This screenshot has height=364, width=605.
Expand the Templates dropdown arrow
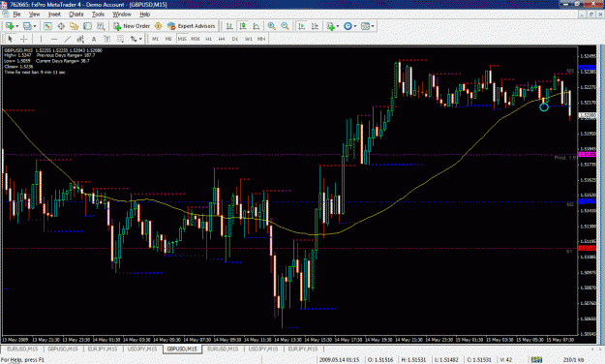373,26
